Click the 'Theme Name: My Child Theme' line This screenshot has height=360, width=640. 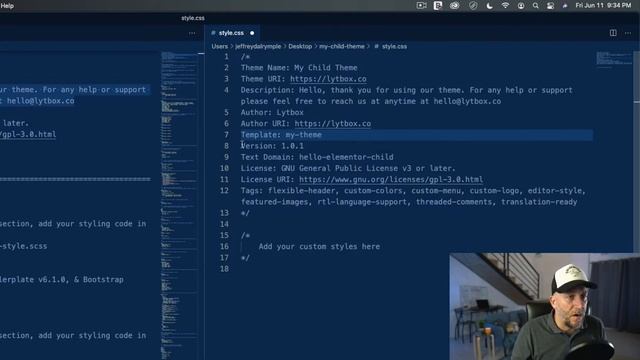point(299,68)
